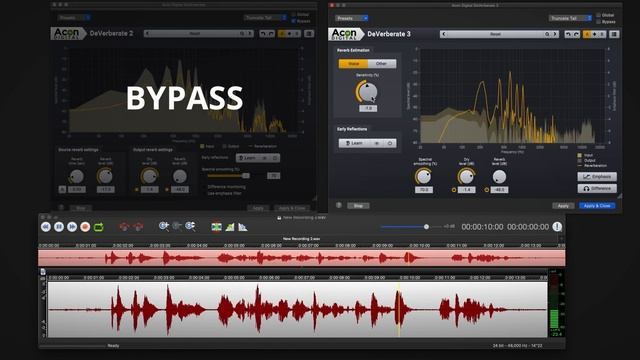Click rewind button in audio editor

point(46,227)
